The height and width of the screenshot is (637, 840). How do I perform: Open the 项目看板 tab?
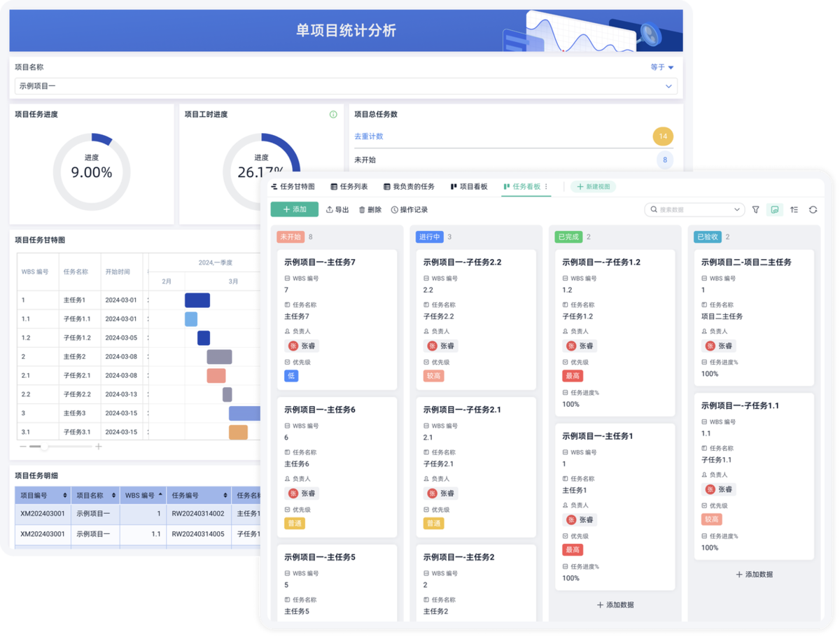click(469, 187)
